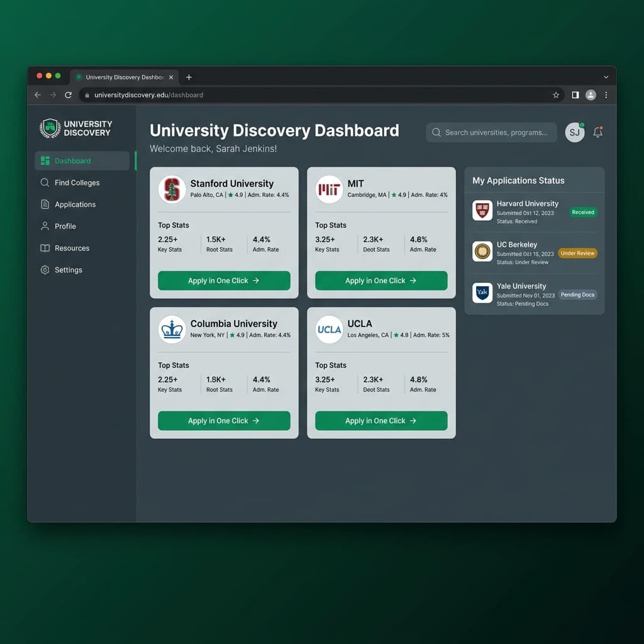This screenshot has width=644, height=644.
Task: Click 'Welcome back, Sarah Jenkins!' text
Action: [213, 148]
